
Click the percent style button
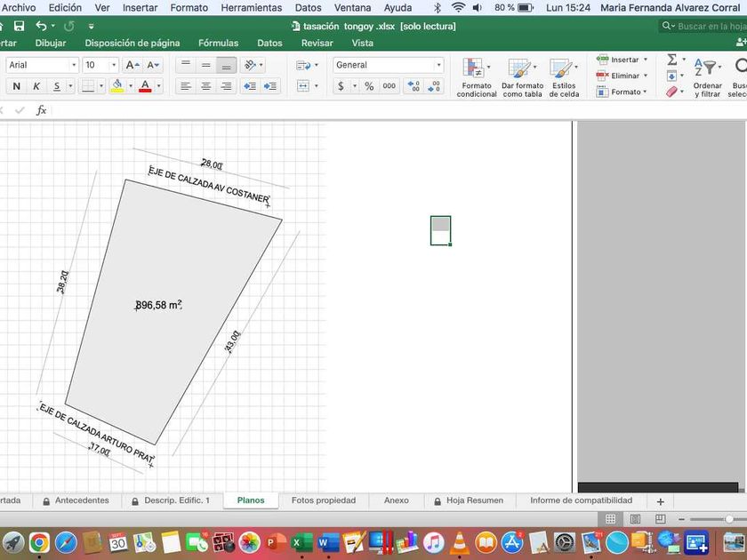[x=368, y=86]
